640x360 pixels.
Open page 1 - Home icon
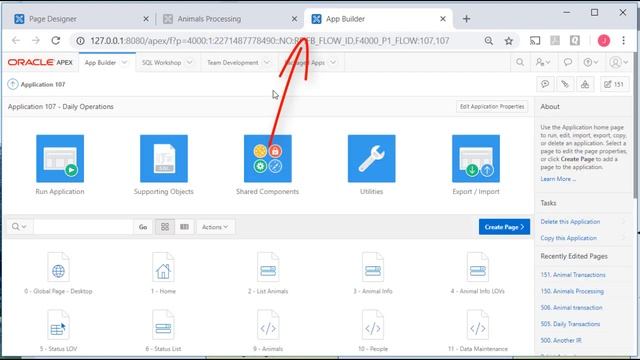point(163,268)
